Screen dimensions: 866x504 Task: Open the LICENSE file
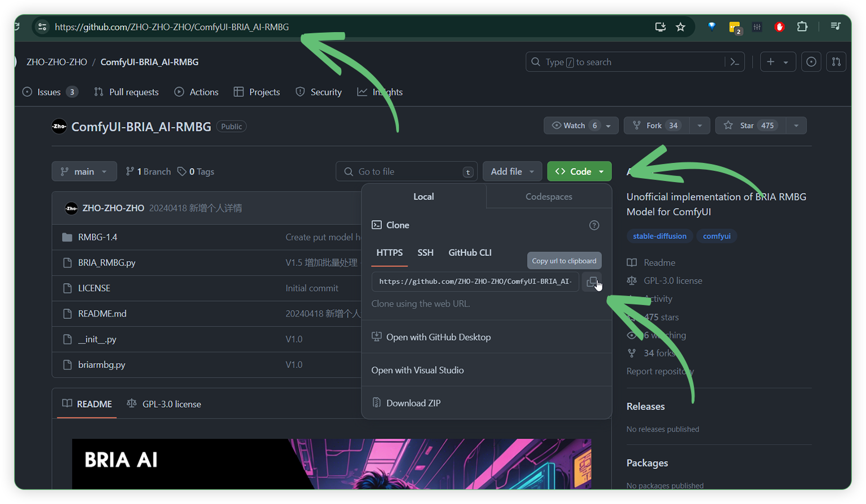tap(94, 288)
